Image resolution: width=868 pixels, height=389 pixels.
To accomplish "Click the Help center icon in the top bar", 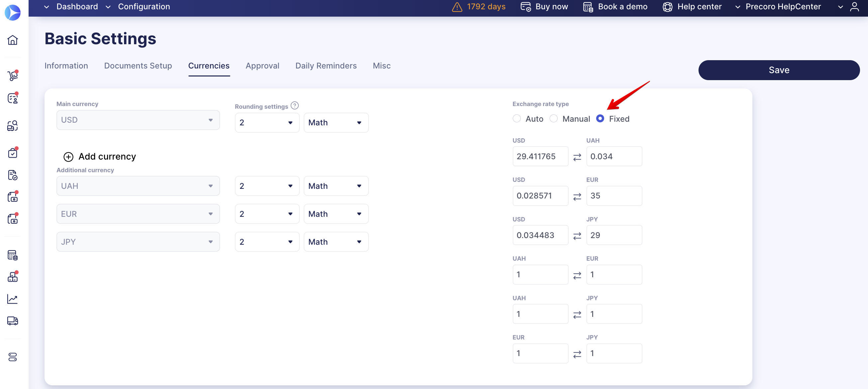I will click(x=668, y=6).
